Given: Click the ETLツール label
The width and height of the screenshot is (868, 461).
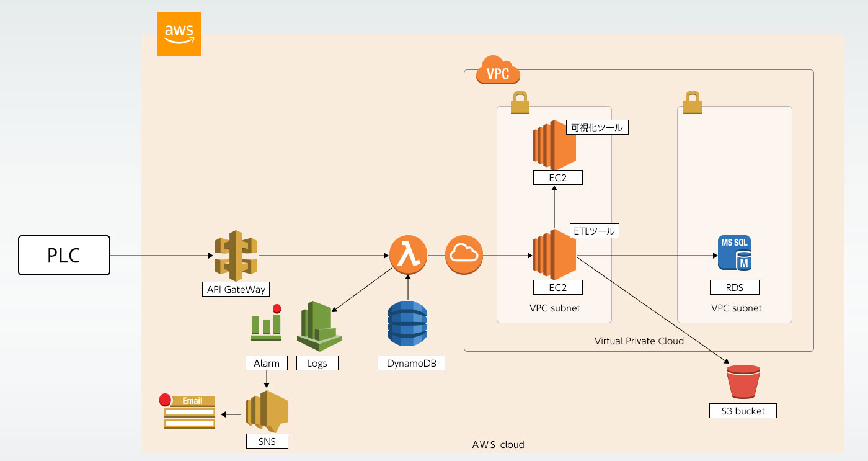Looking at the screenshot, I should [x=595, y=231].
